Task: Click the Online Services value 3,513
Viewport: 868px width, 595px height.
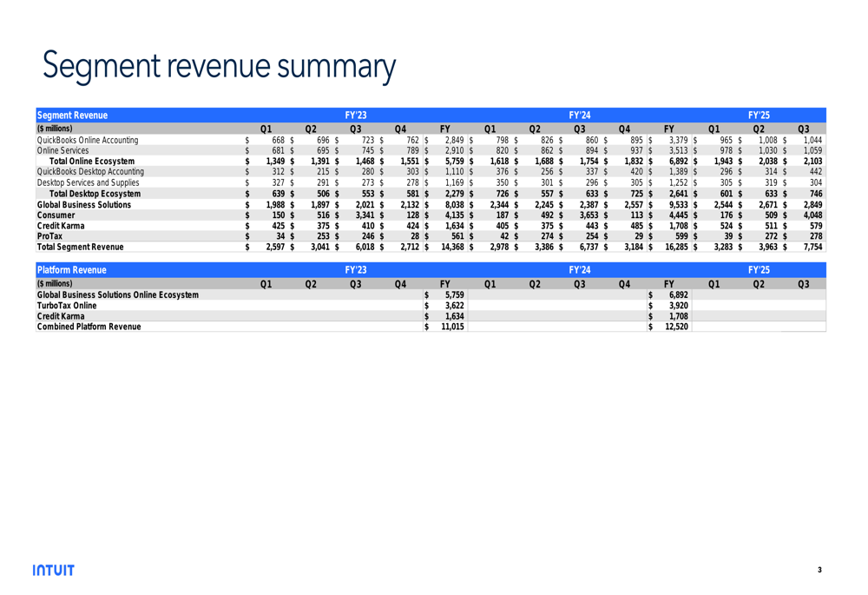Action: (679, 150)
